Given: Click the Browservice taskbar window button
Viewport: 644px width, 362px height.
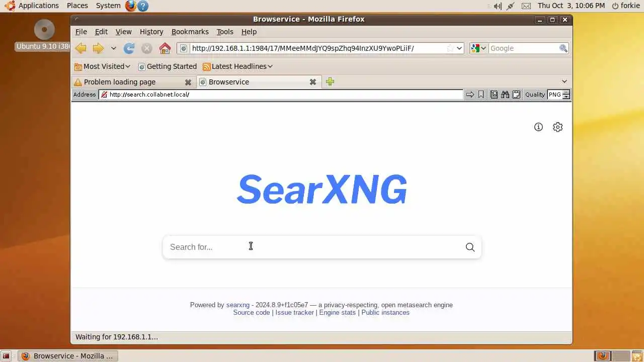Looking at the screenshot, I should click(x=68, y=356).
